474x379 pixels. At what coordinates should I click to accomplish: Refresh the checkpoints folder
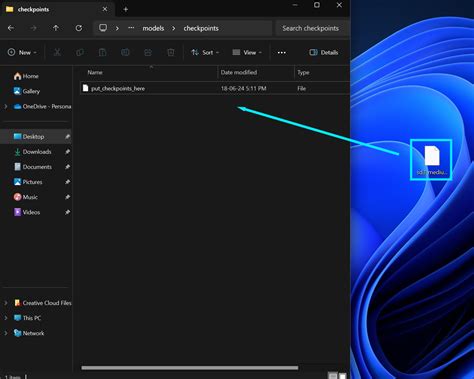click(x=79, y=28)
